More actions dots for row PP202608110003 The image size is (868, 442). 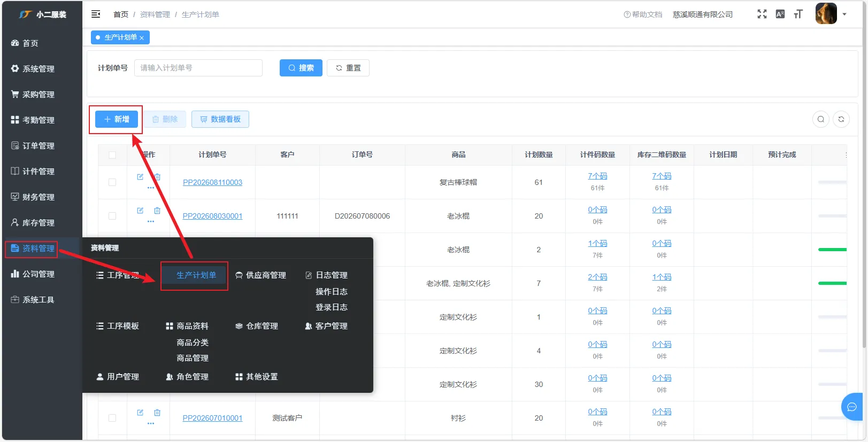151,188
